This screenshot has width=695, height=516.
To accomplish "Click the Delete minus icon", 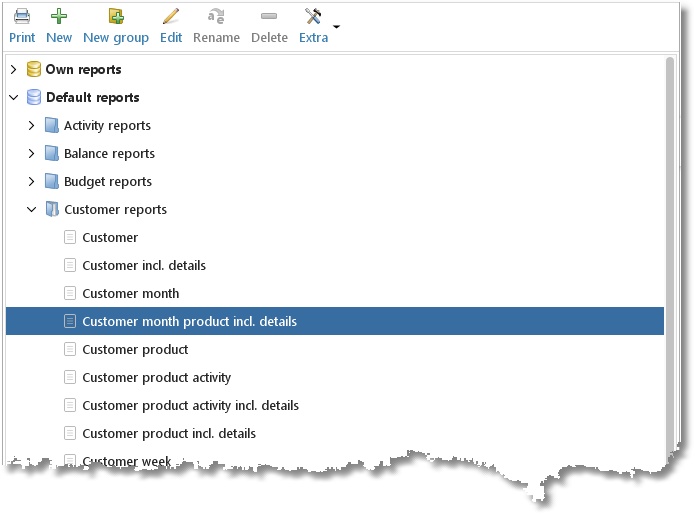I will pyautogui.click(x=269, y=16).
